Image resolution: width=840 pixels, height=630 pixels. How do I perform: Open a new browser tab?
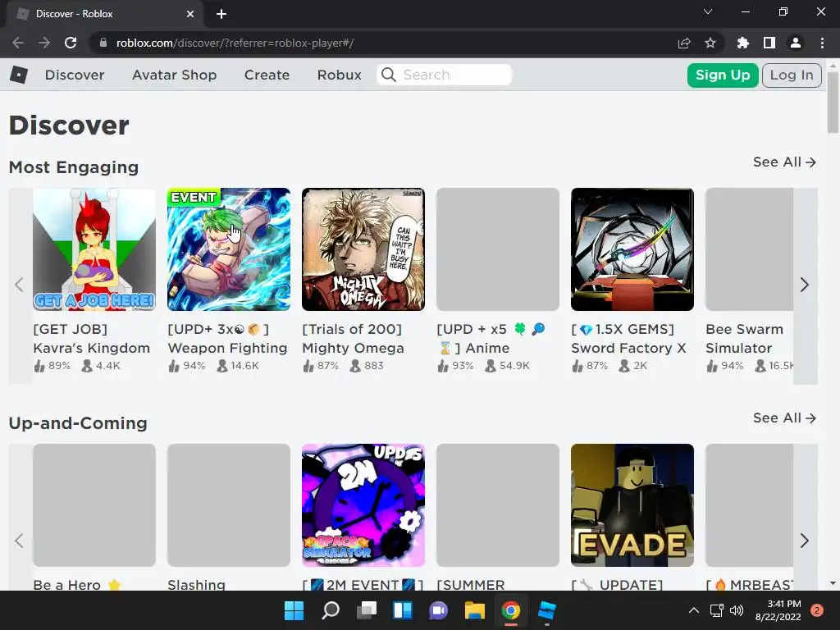pyautogui.click(x=221, y=14)
